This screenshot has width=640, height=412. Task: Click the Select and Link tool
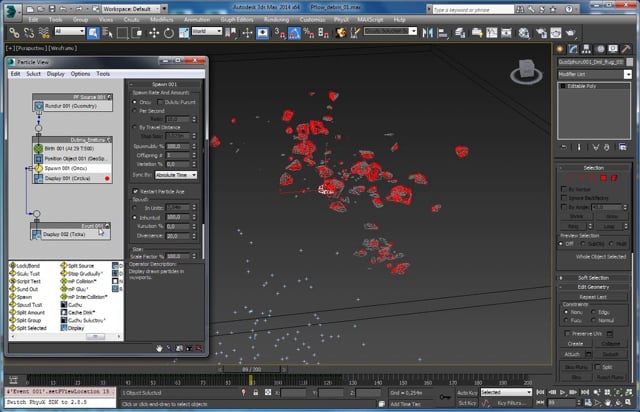[14, 33]
